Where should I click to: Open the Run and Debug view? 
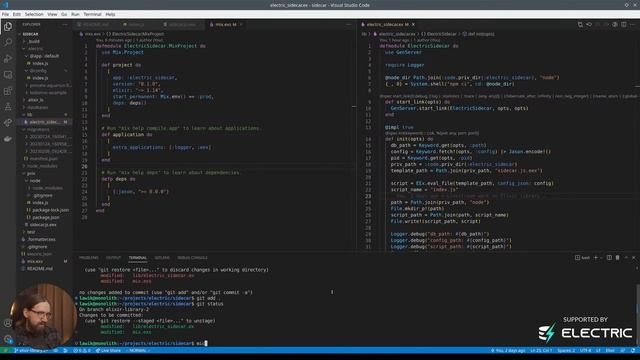tap(8, 59)
